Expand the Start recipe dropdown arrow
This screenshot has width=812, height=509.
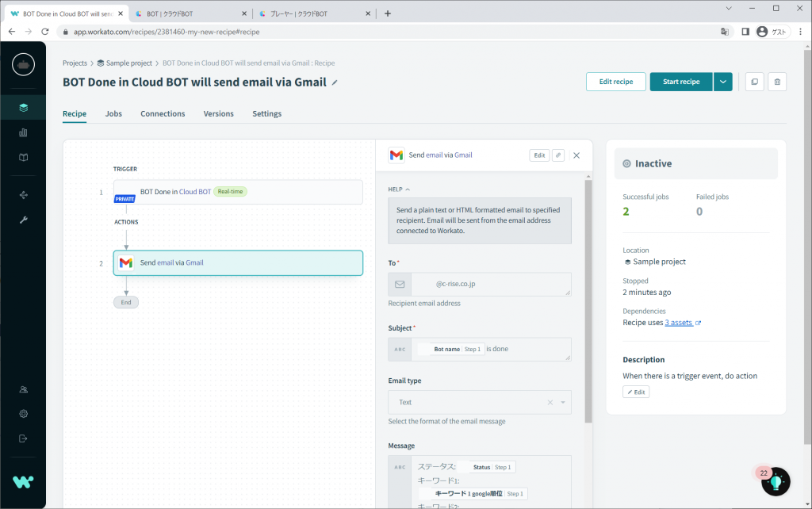(x=723, y=82)
